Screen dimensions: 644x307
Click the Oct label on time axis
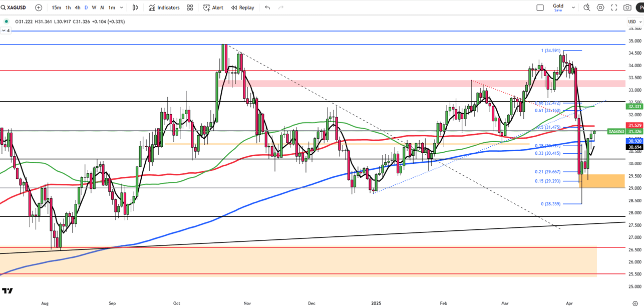176,303
